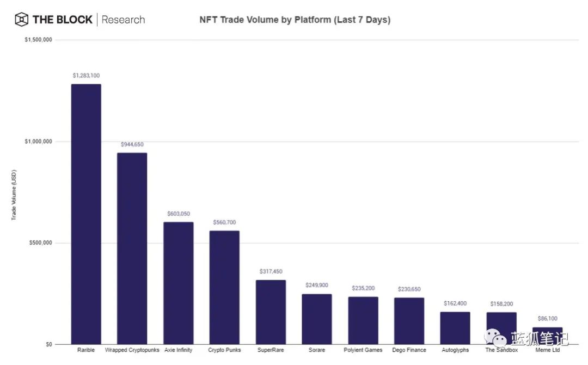The image size is (588, 365).
Task: Click THE BLOCK brand name text
Action: point(63,20)
